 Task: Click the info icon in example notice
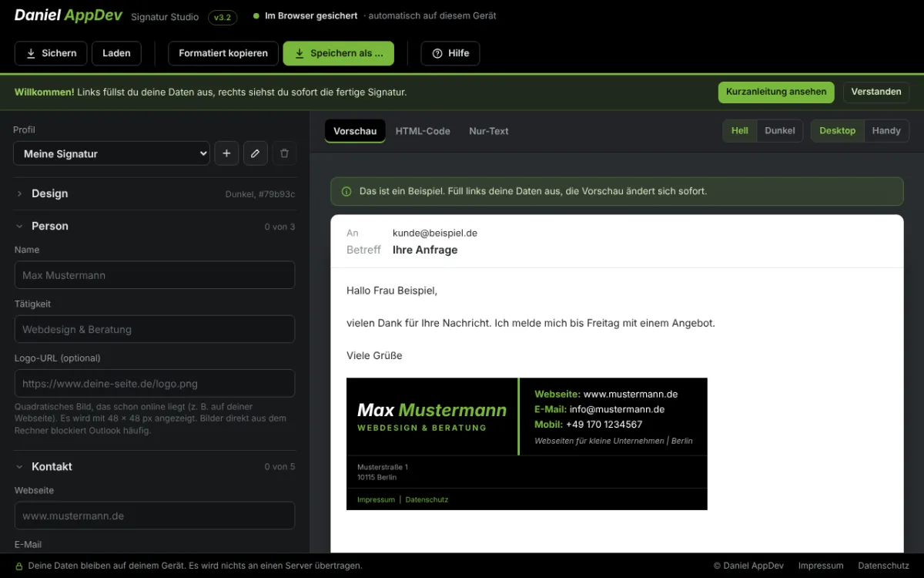click(346, 191)
